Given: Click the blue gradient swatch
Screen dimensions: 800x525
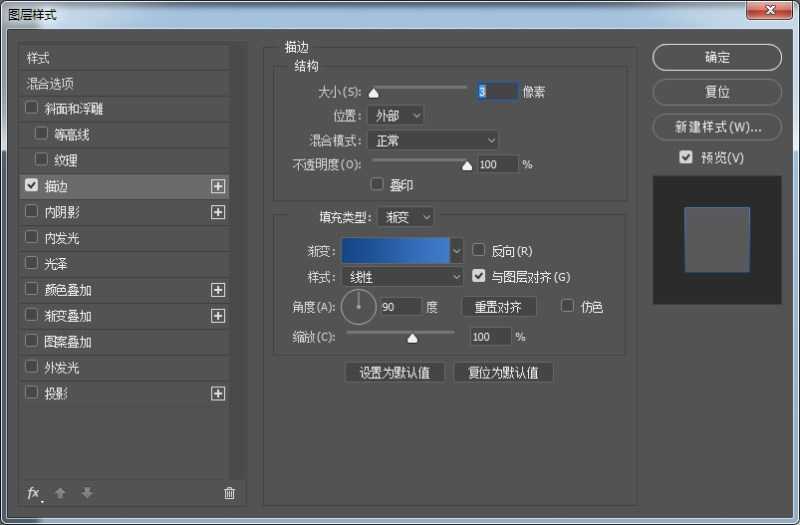Looking at the screenshot, I should click(x=396, y=250).
